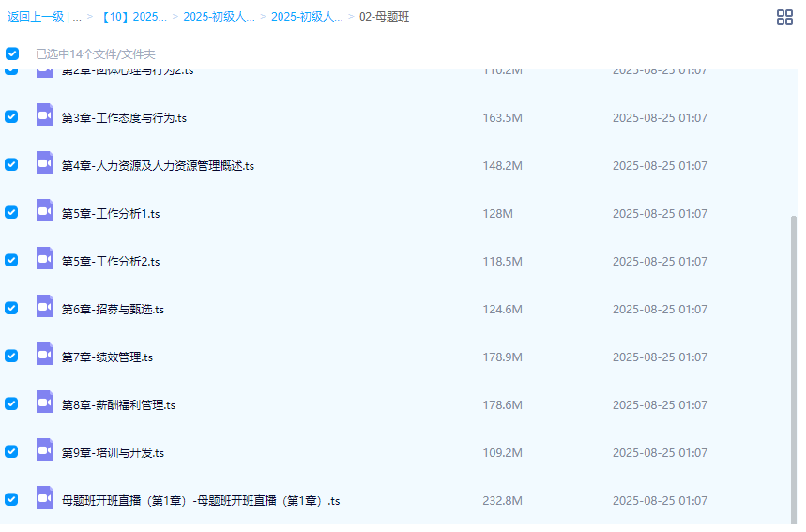The width and height of the screenshot is (806, 532).
Task: Open first 2025-初级人... breadcrumb folder
Action: [219, 17]
